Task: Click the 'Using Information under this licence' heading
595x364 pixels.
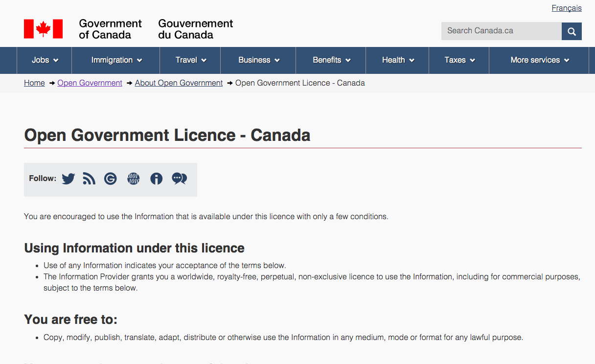Action: 134,248
